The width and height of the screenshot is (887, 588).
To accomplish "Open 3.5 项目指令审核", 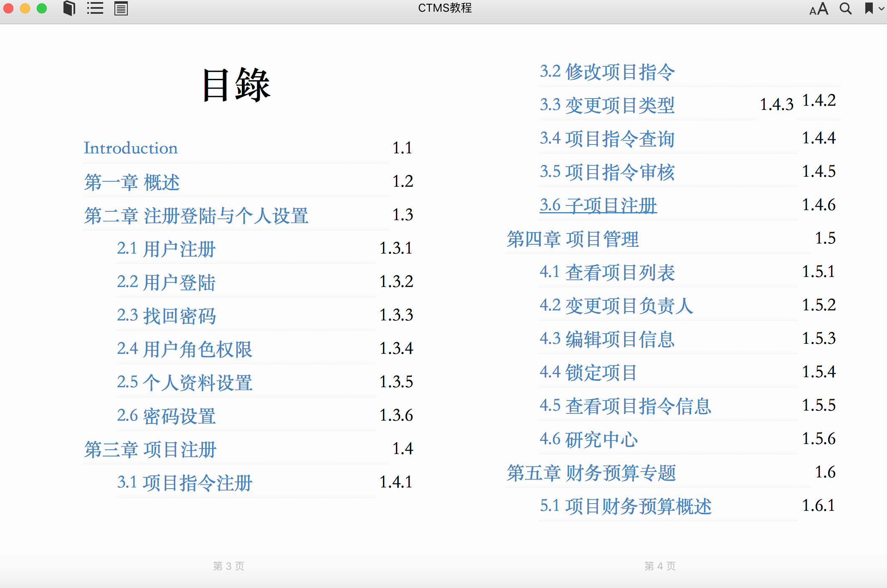I will tap(607, 172).
